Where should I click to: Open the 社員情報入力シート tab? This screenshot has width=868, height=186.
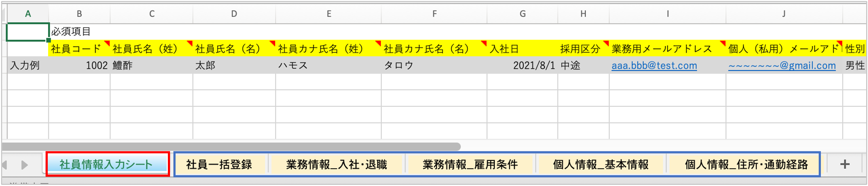(x=106, y=164)
